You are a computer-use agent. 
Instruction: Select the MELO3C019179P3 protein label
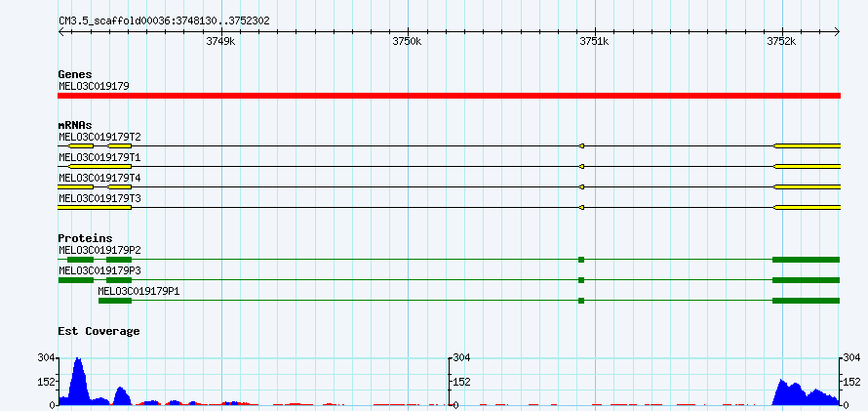tap(99, 270)
